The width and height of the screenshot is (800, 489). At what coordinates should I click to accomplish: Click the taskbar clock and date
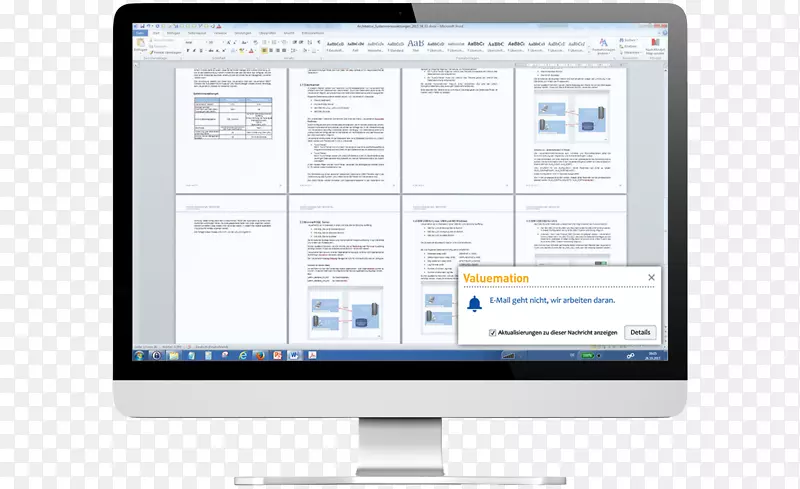653,356
